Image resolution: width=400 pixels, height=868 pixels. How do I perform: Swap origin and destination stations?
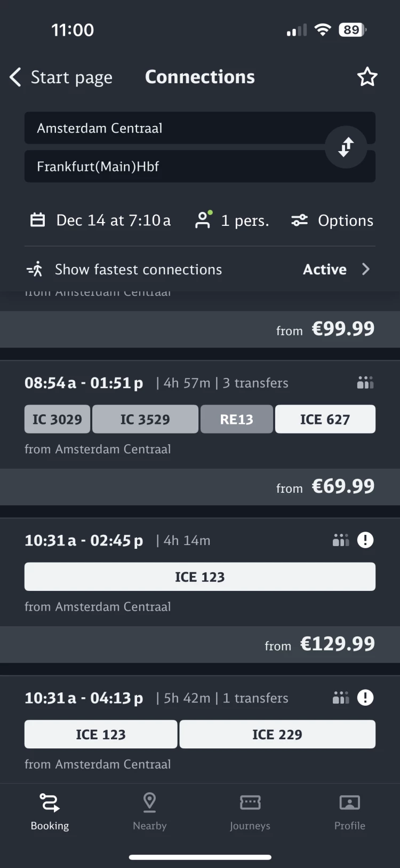click(346, 147)
